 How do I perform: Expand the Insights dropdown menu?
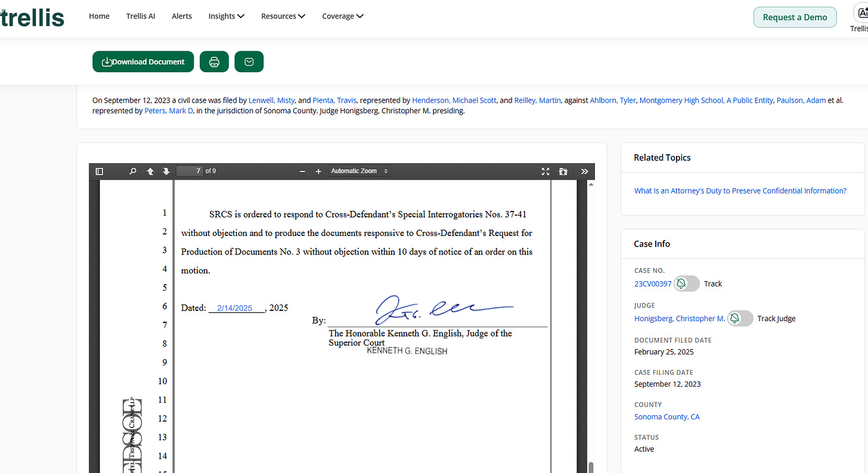point(227,16)
